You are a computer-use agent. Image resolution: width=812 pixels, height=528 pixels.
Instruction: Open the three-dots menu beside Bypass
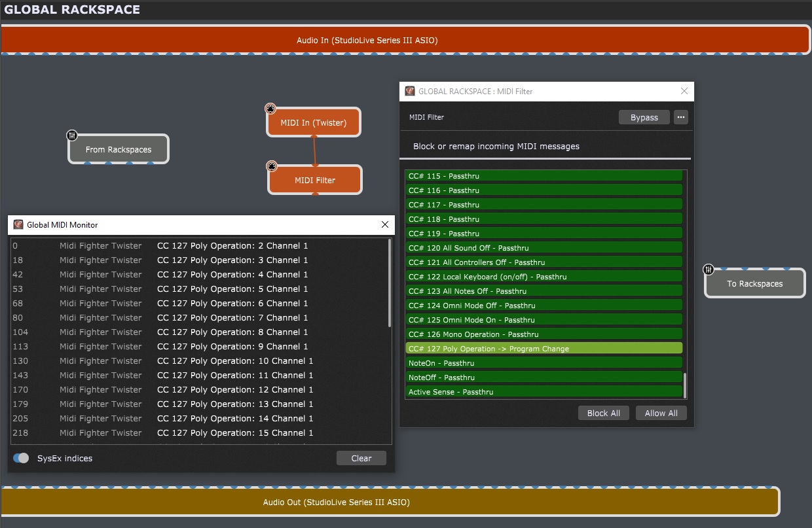[x=681, y=117]
